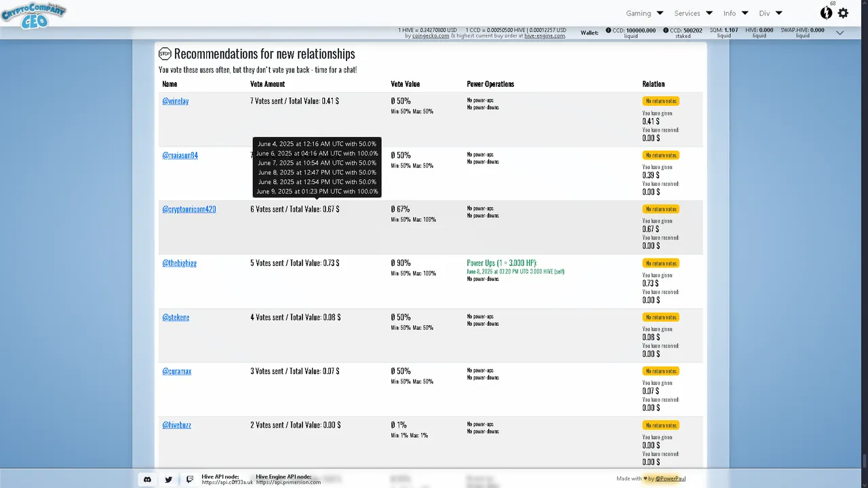This screenshot has height=488, width=868.
Task: Open @stekene profile link
Action: [x=176, y=317]
